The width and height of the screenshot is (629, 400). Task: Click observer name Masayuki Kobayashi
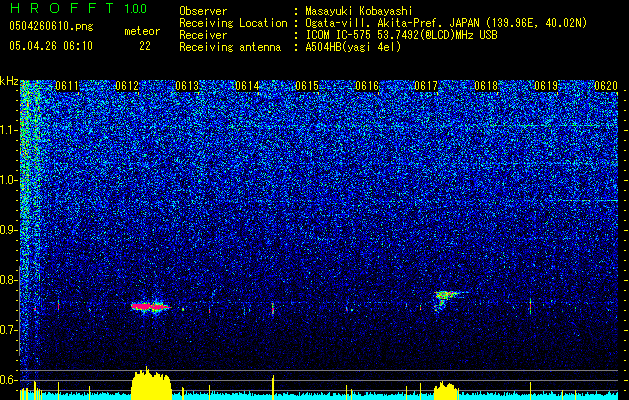359,11
